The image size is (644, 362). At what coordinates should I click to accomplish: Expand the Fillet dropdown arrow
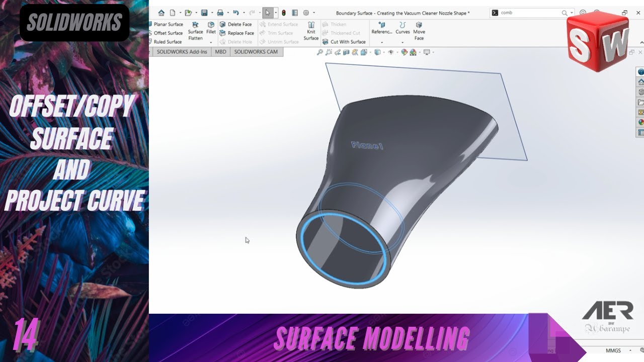211,42
